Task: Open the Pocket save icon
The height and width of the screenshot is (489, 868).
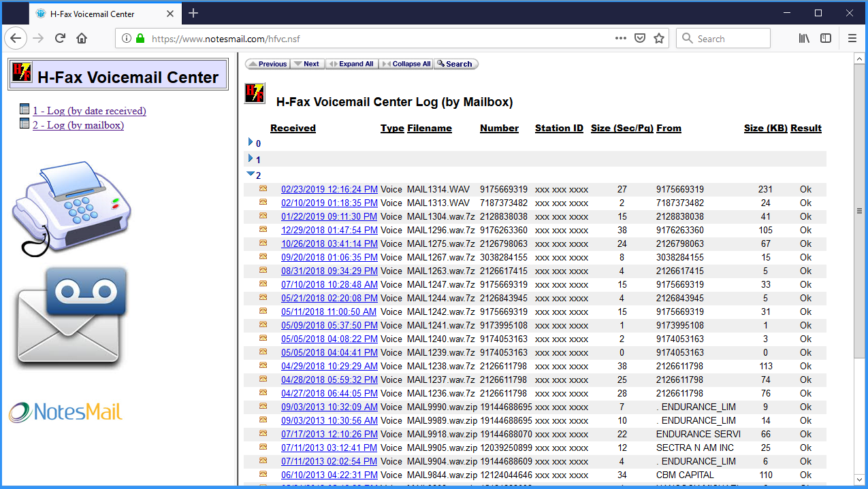Action: click(640, 39)
